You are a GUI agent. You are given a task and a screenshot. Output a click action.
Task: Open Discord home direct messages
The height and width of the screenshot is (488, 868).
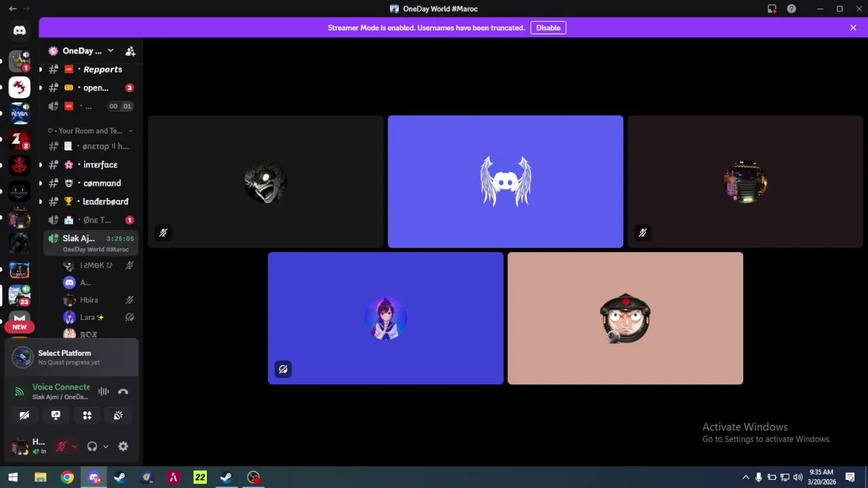click(19, 30)
